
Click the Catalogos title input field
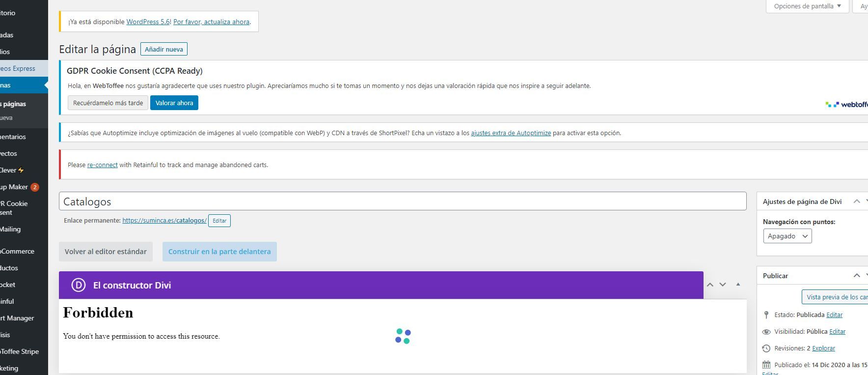click(x=403, y=202)
